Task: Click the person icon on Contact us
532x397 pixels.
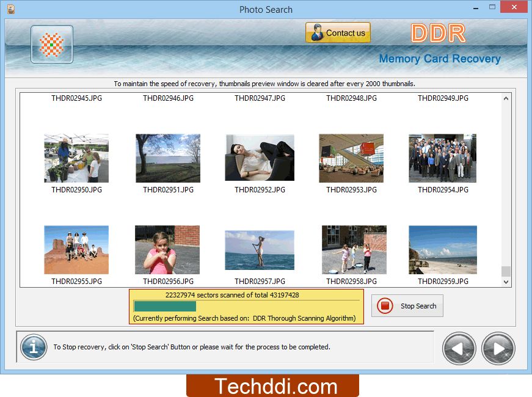Action: (x=317, y=32)
